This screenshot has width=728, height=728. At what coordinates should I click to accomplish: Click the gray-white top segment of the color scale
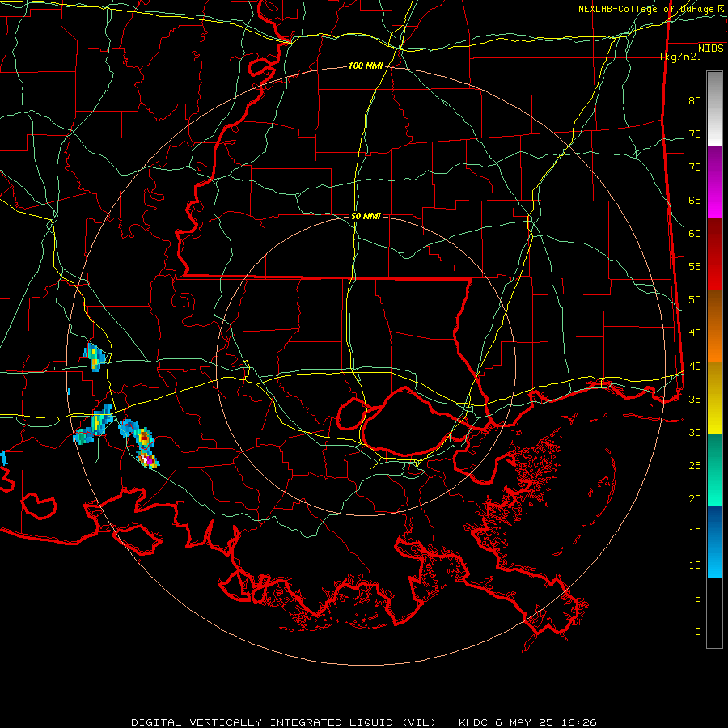tap(714, 108)
